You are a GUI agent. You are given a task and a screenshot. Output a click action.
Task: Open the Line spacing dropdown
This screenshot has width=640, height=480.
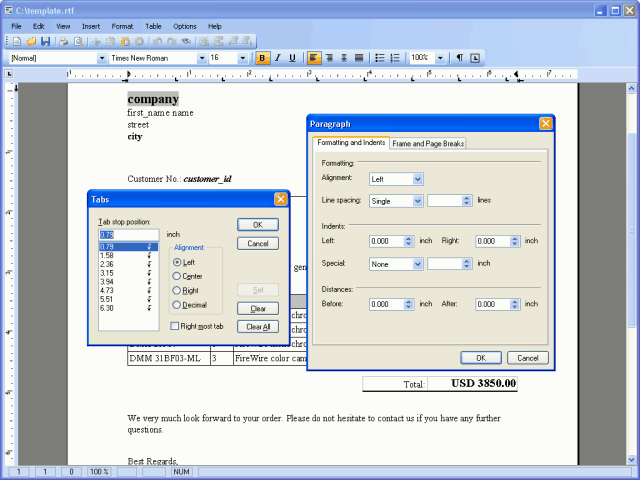coord(417,201)
